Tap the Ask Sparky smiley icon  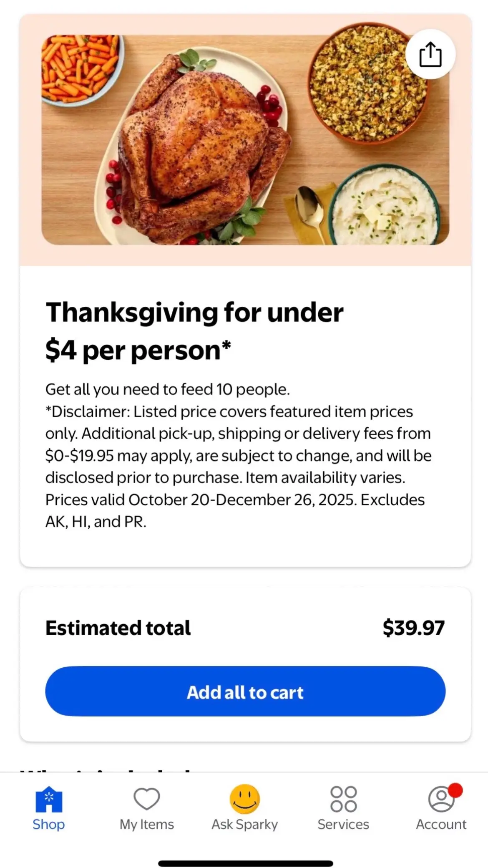[244, 798]
